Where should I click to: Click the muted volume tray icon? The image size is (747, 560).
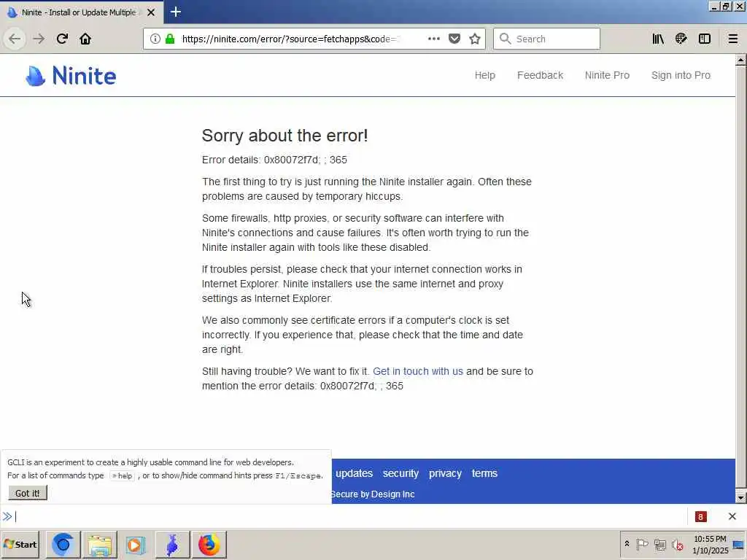tap(678, 544)
